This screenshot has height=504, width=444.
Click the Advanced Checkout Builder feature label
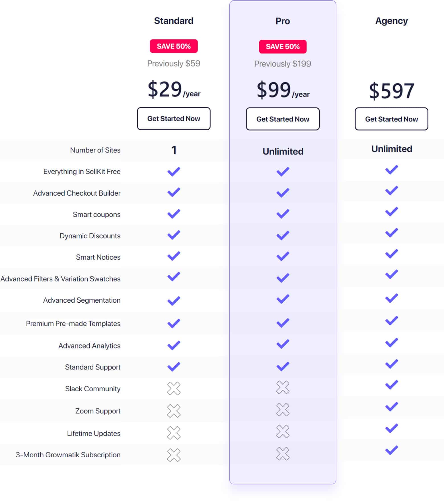pyautogui.click(x=77, y=193)
